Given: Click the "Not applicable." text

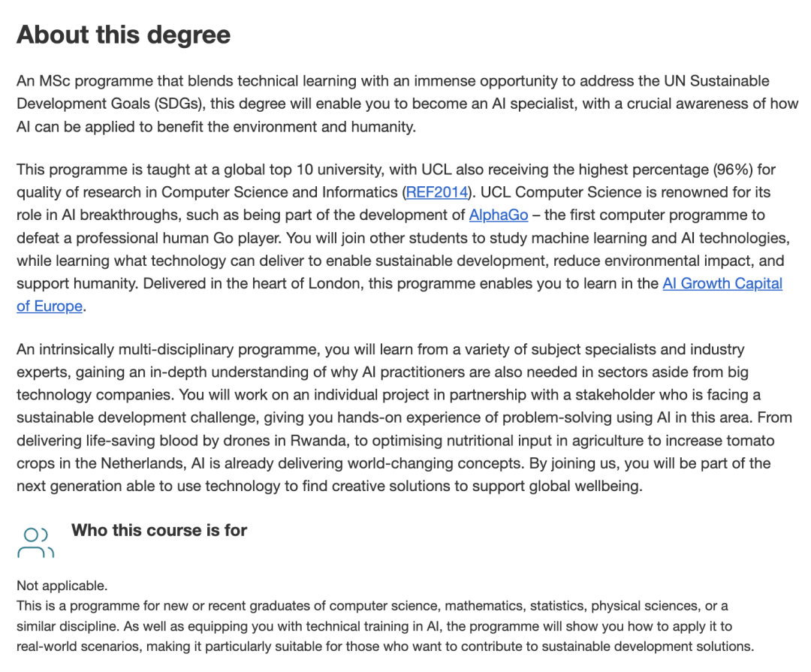Looking at the screenshot, I should pos(62,586).
